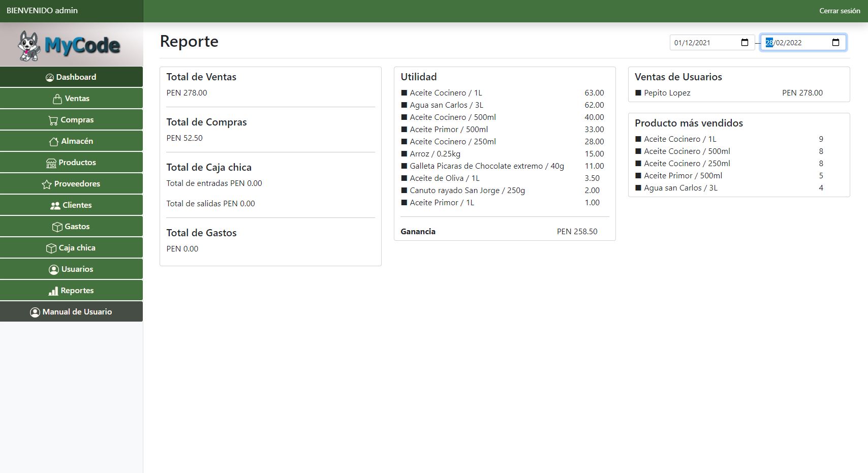
Task: Click the Dashboard gauge icon in sidebar
Action: (x=50, y=78)
